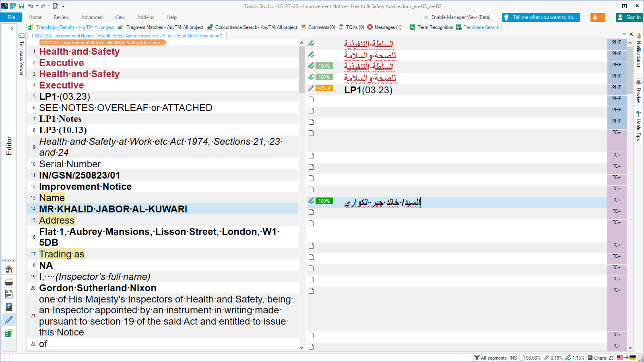The image size is (644, 362).
Task: Open the Concordance Search AnyTM tab
Action: 252,27
